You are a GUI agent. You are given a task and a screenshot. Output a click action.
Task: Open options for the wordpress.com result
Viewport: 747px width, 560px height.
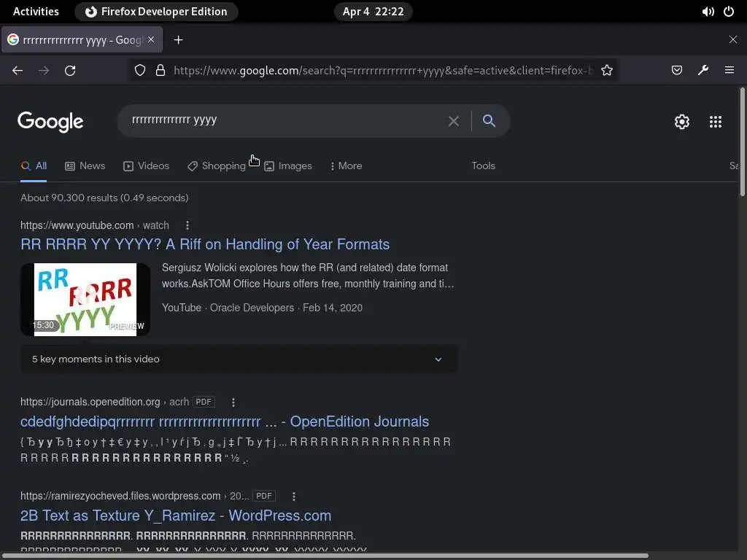point(294,496)
